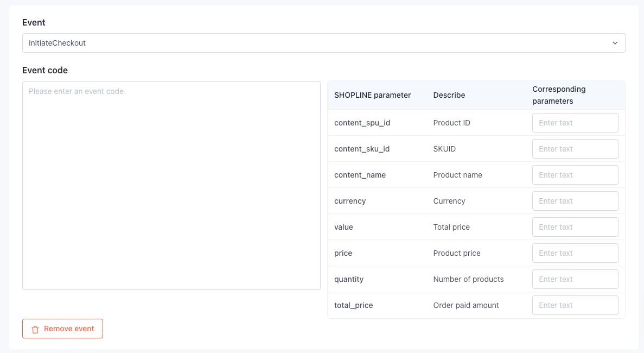Viewport: 644px width, 353px height.
Task: Click the content_spu_id corresponding parameter field
Action: [575, 123]
